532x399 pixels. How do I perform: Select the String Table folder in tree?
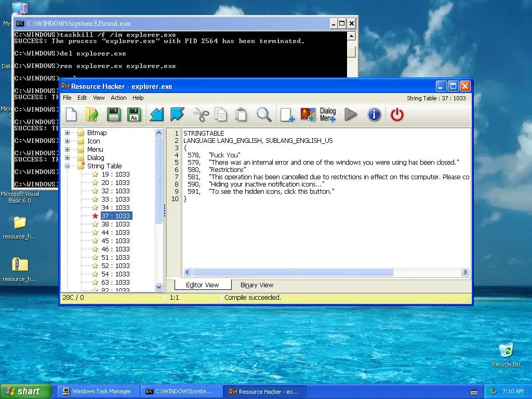click(104, 166)
